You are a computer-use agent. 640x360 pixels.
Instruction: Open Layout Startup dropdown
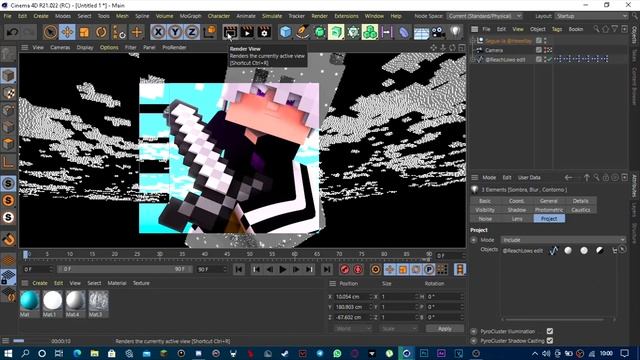(x=591, y=16)
